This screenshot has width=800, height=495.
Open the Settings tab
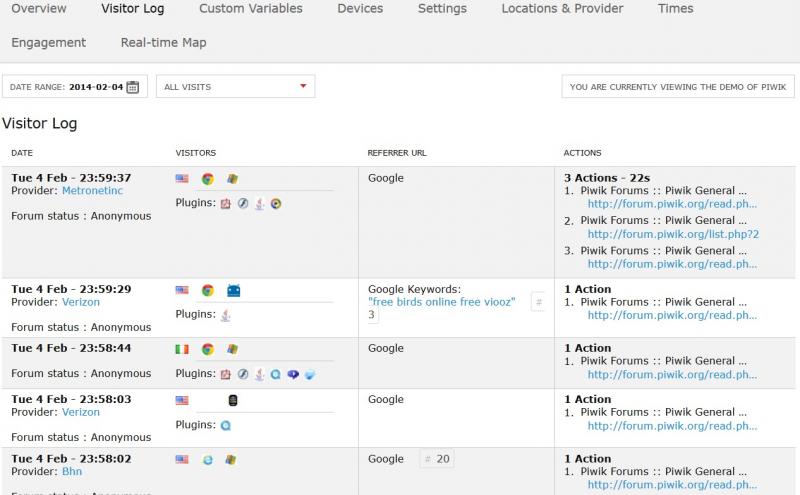click(x=442, y=9)
